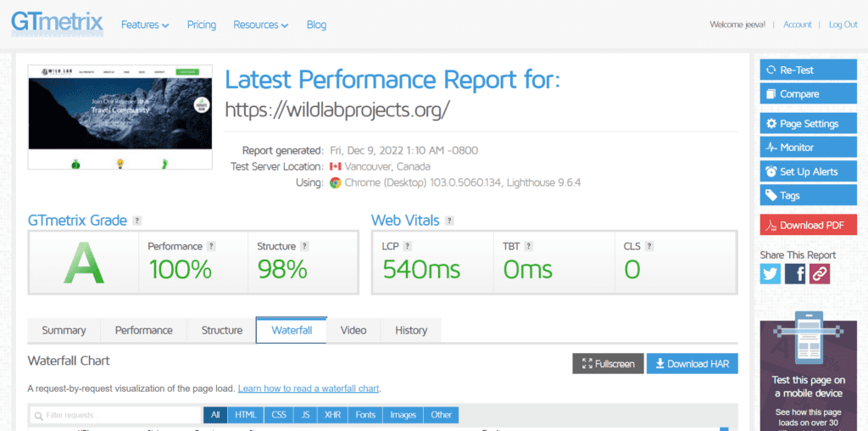
Task: Click the large A grade letter
Action: (84, 264)
